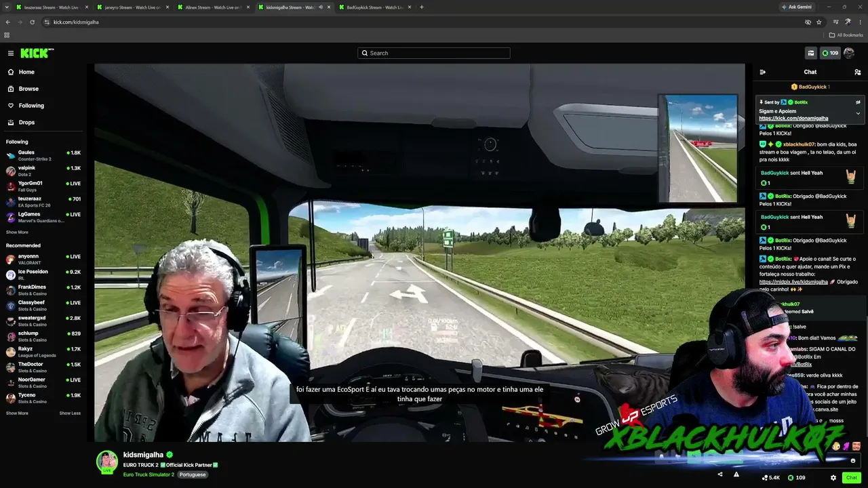Viewport: 868px width, 488px height.
Task: Open the teuzeraaz channel from sidebar
Action: point(43,202)
